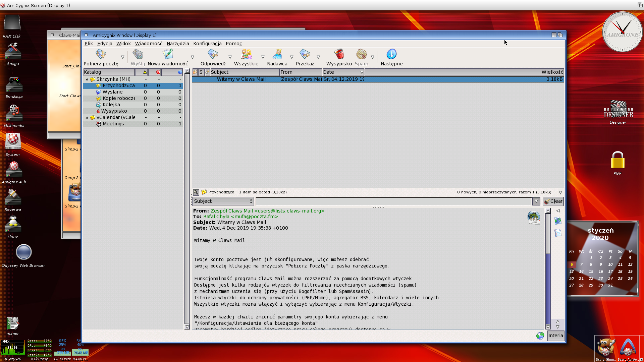Reply to all with Wszystkie icon
644x362 pixels.
pyautogui.click(x=246, y=54)
